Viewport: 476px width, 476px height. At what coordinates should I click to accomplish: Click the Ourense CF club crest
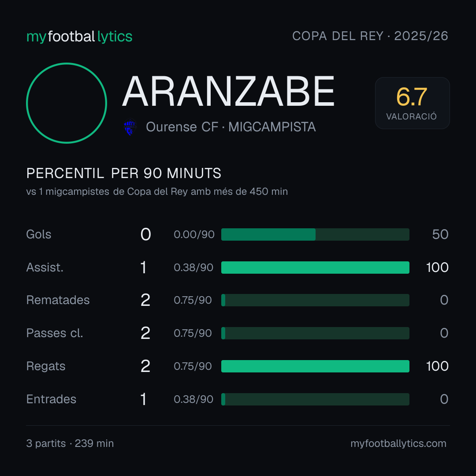pos(130,127)
